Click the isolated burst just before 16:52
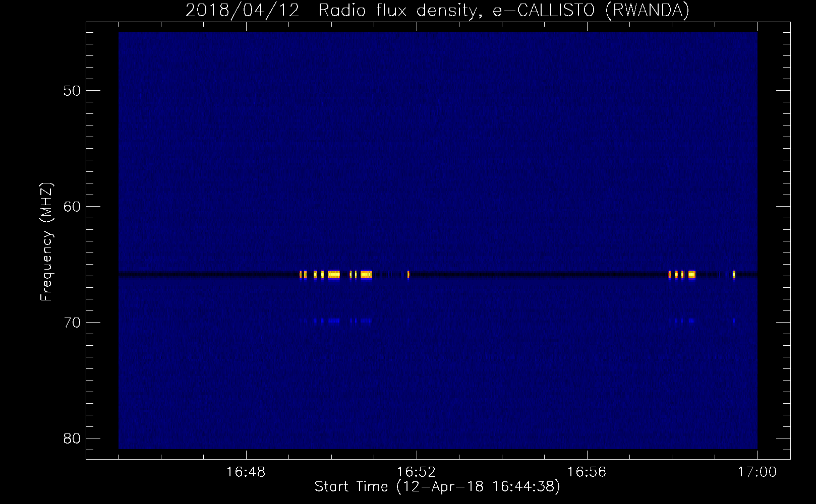This screenshot has height=504, width=816. [x=408, y=275]
